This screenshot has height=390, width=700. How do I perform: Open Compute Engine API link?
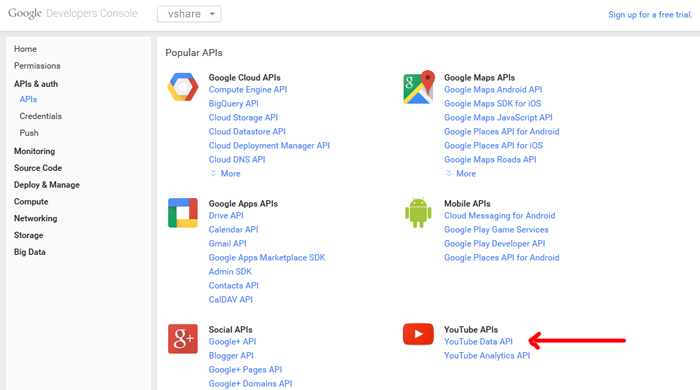(248, 90)
